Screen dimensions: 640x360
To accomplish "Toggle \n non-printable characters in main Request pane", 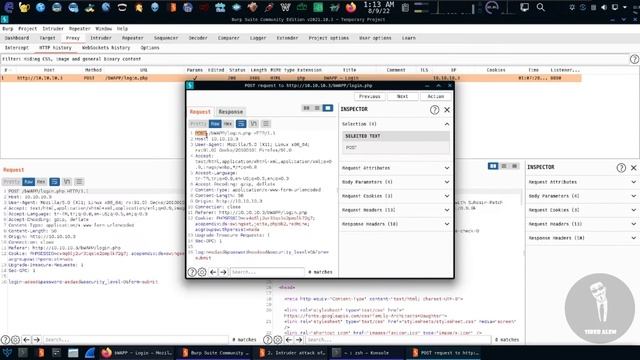I will pyautogui.click(x=67, y=182).
